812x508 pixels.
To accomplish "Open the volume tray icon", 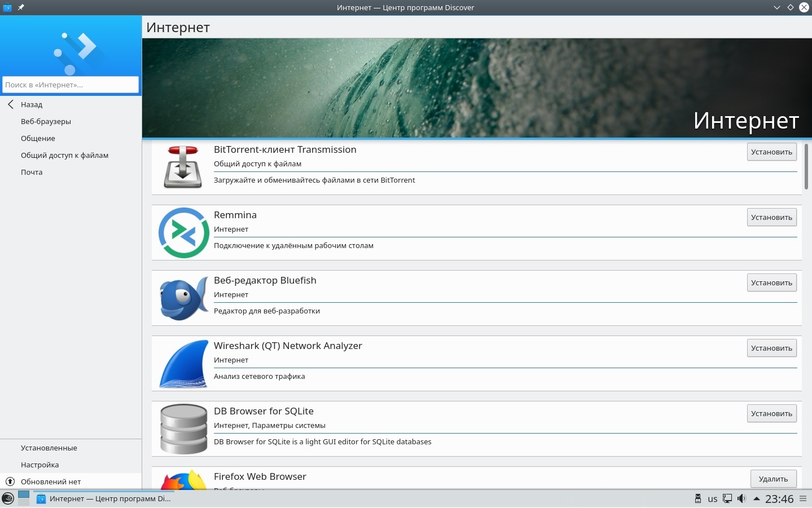I will [x=741, y=498].
